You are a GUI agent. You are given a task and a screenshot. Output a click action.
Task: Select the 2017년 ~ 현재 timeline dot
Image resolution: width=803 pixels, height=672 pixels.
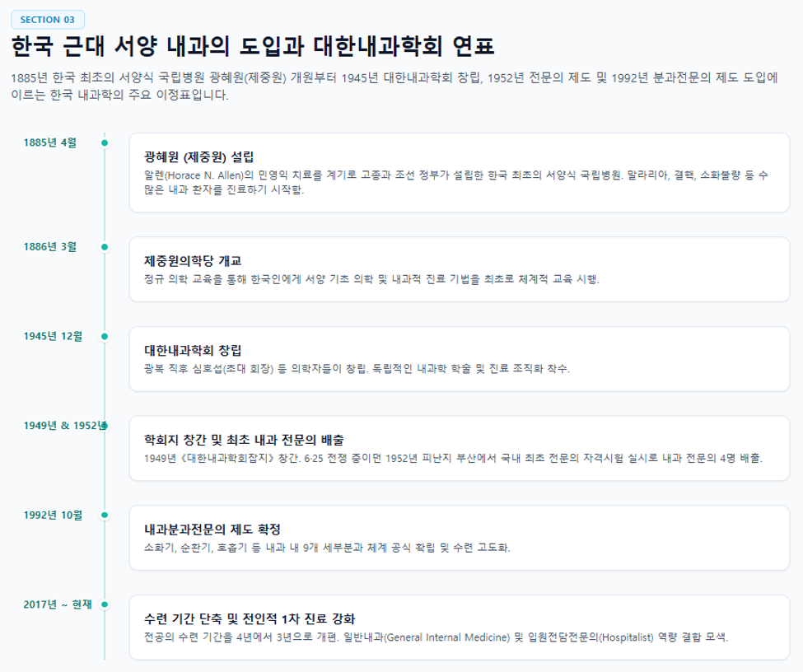click(105, 604)
